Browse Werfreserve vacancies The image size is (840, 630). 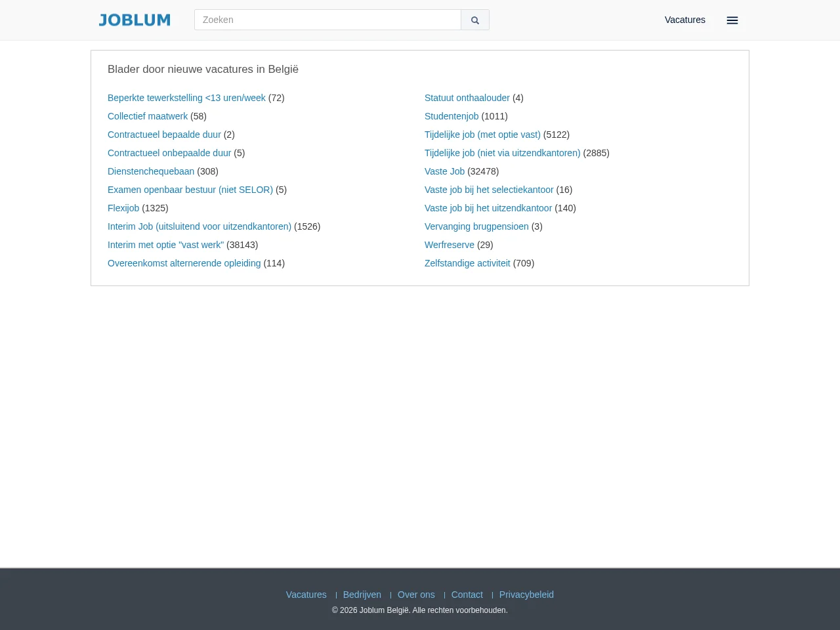tap(450, 245)
